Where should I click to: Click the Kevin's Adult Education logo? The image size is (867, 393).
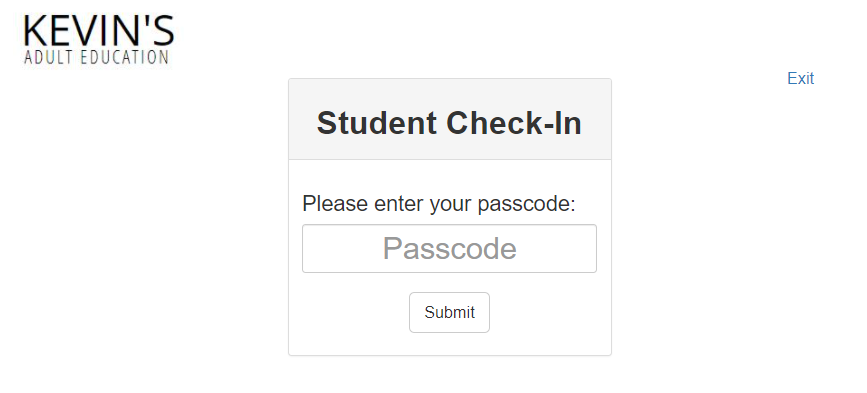pyautogui.click(x=98, y=39)
